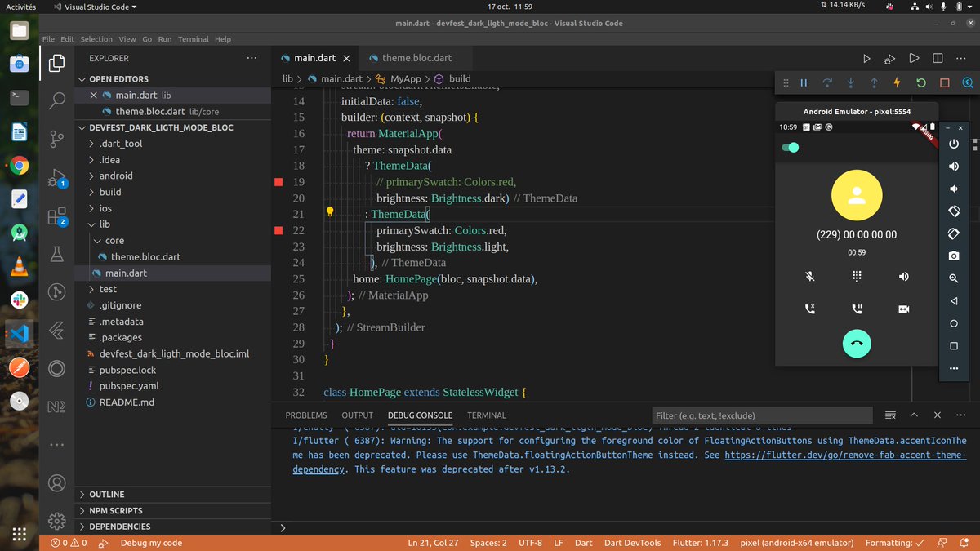Toggle the speaker in the call screen
This screenshot has height=551, width=980.
[904, 277]
